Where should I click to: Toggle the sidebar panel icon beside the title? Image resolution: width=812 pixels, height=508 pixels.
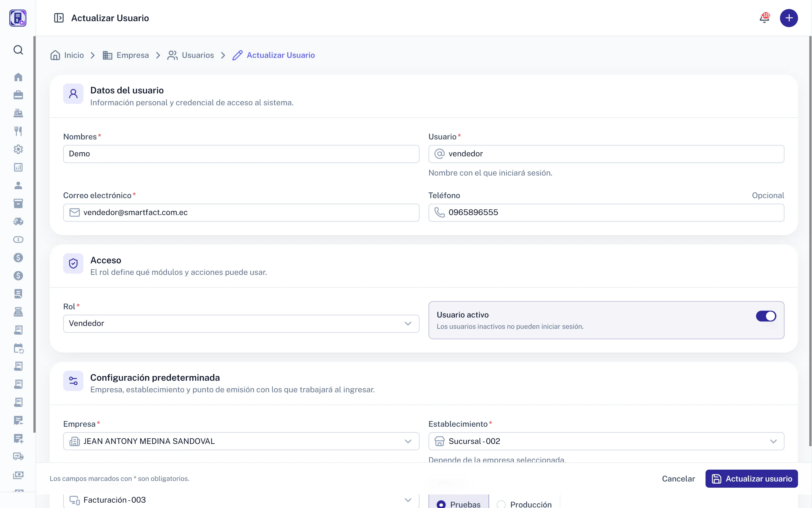click(59, 18)
